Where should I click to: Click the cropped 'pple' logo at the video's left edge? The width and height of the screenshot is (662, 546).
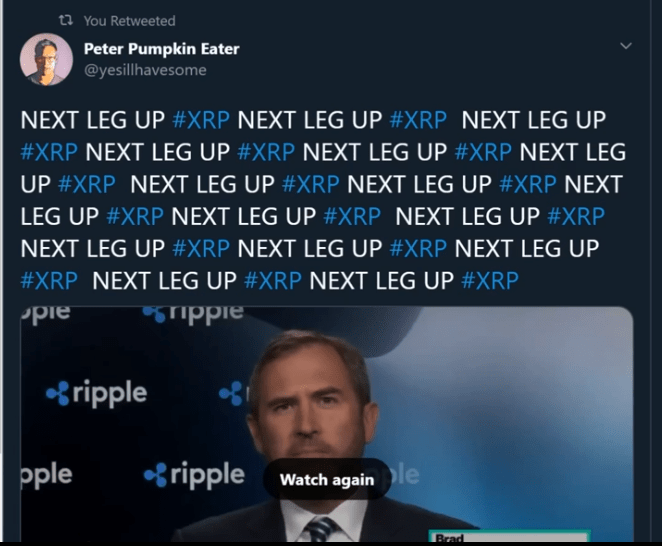point(46,475)
